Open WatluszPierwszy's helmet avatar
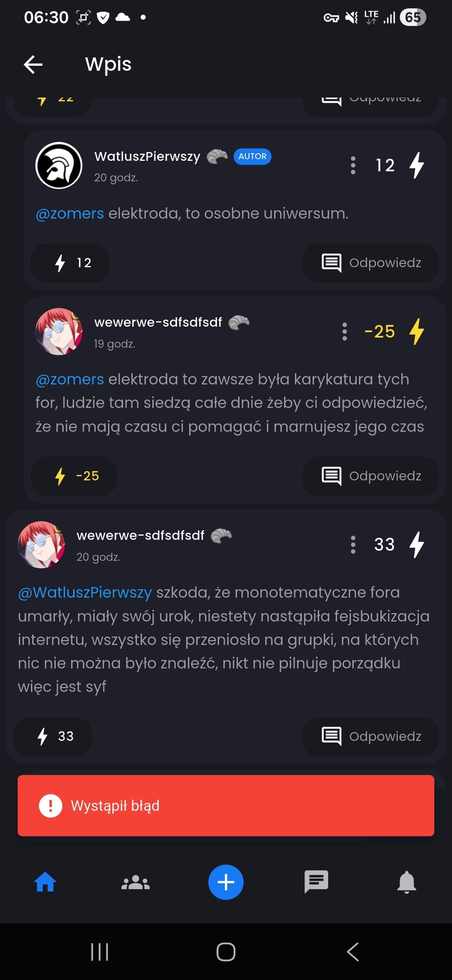 (x=59, y=165)
